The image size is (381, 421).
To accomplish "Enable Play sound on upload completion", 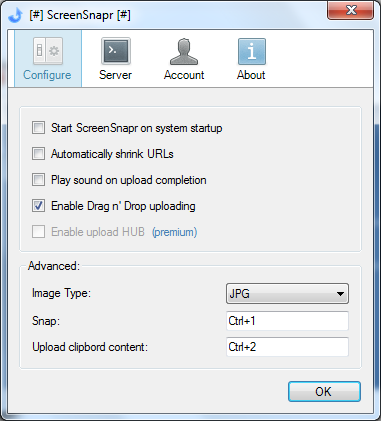I will click(x=38, y=180).
